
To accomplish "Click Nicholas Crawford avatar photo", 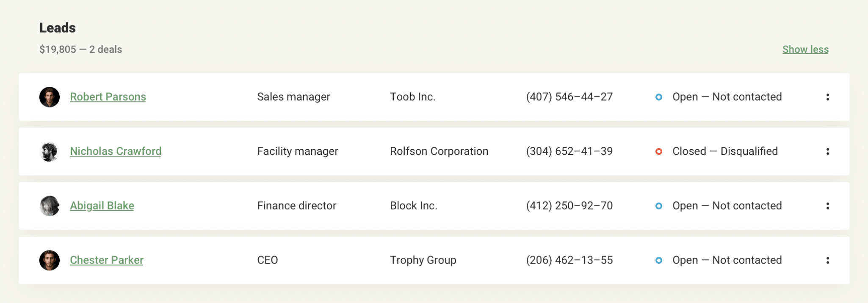I will click(50, 151).
